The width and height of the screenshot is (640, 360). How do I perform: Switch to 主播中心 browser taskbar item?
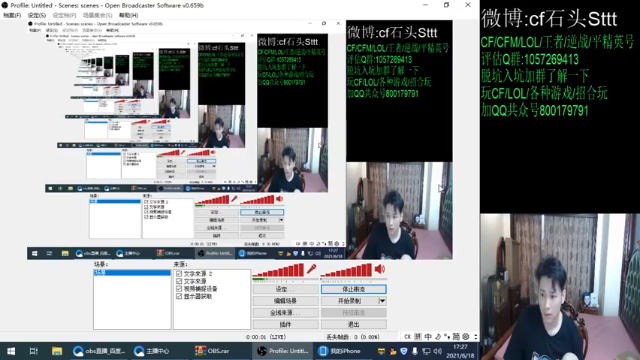click(x=153, y=351)
